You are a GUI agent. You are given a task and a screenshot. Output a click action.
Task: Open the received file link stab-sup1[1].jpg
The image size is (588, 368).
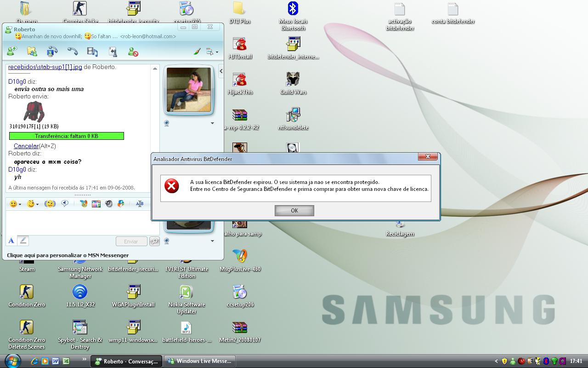click(x=45, y=67)
